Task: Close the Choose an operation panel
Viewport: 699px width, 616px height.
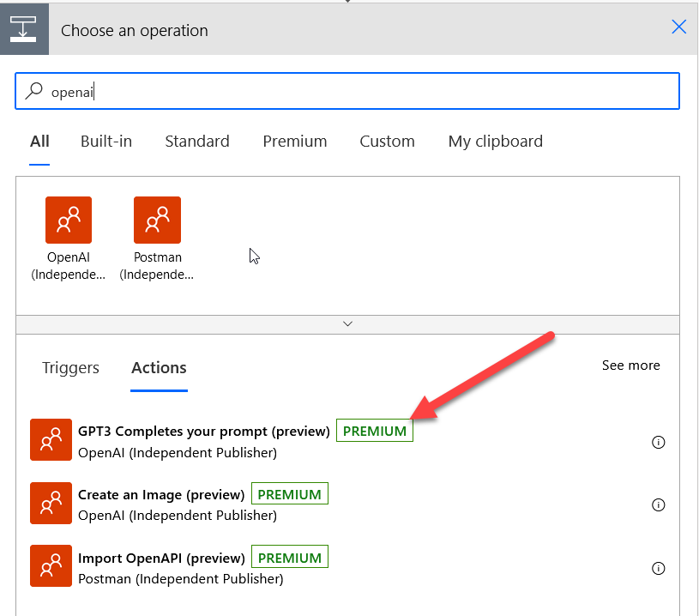Action: (679, 27)
